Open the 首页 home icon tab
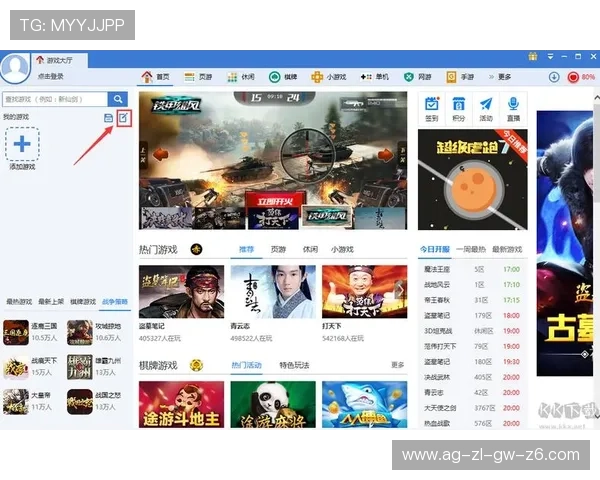The height and width of the screenshot is (480, 600). tap(155, 77)
